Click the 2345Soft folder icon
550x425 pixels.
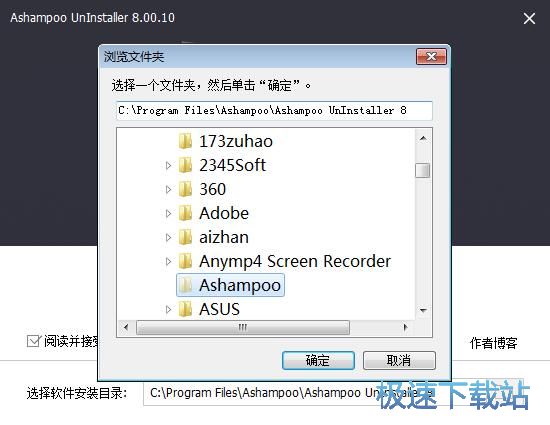coord(185,165)
